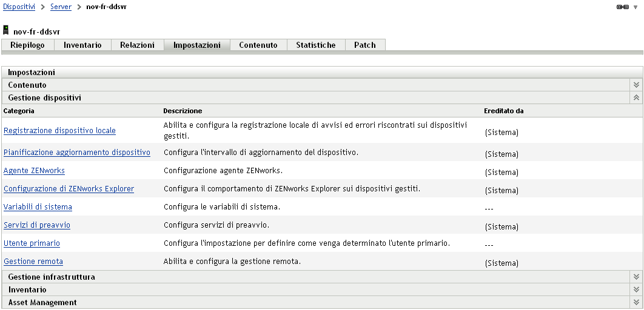Open the Gestione remota link
The width and height of the screenshot is (644, 310).
pyautogui.click(x=33, y=262)
